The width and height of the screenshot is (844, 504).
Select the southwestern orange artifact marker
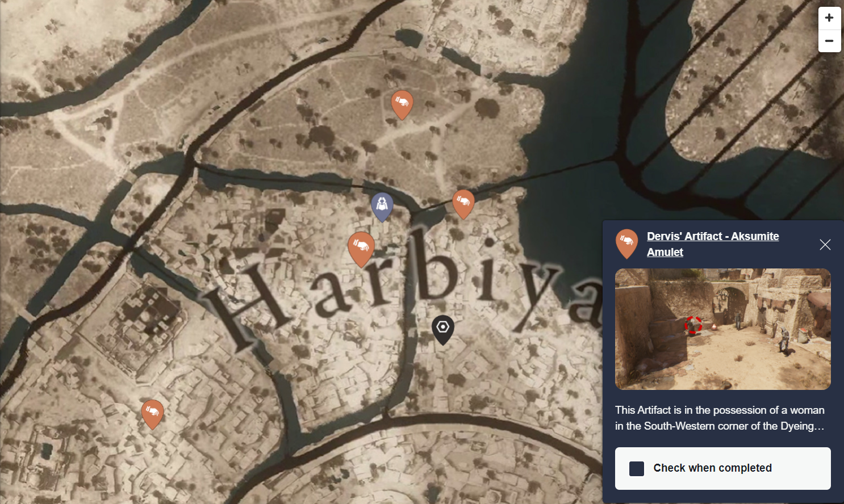(152, 414)
